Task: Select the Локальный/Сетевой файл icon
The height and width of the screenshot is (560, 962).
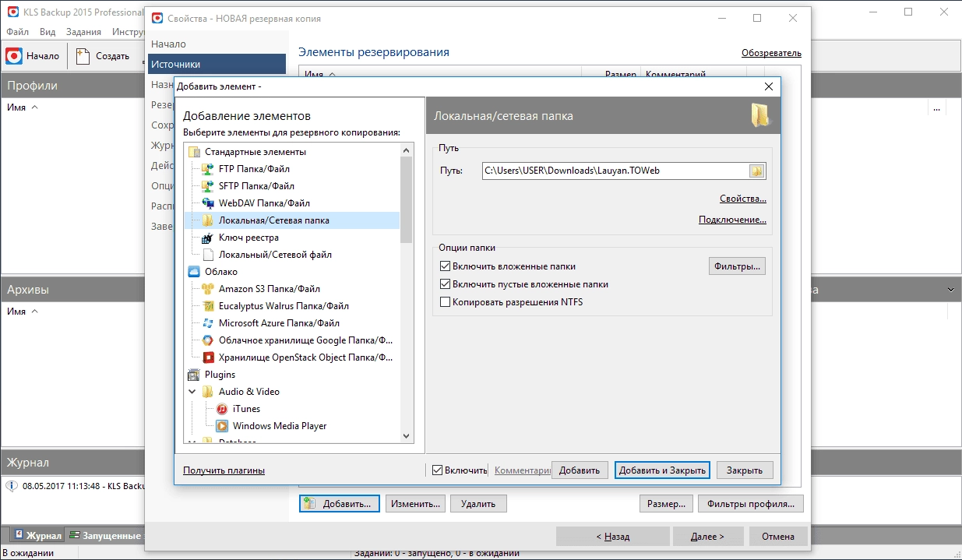Action: click(x=207, y=255)
